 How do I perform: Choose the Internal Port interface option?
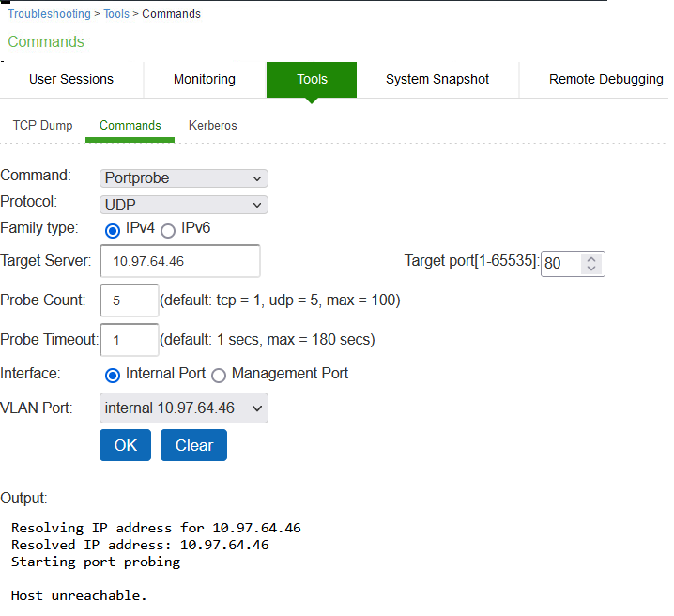coord(113,376)
